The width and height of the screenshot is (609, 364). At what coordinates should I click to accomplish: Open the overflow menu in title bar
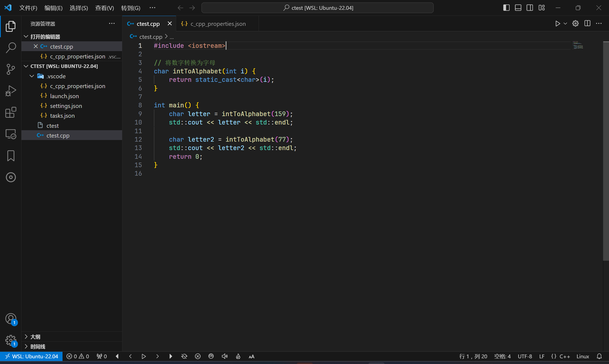point(153,8)
